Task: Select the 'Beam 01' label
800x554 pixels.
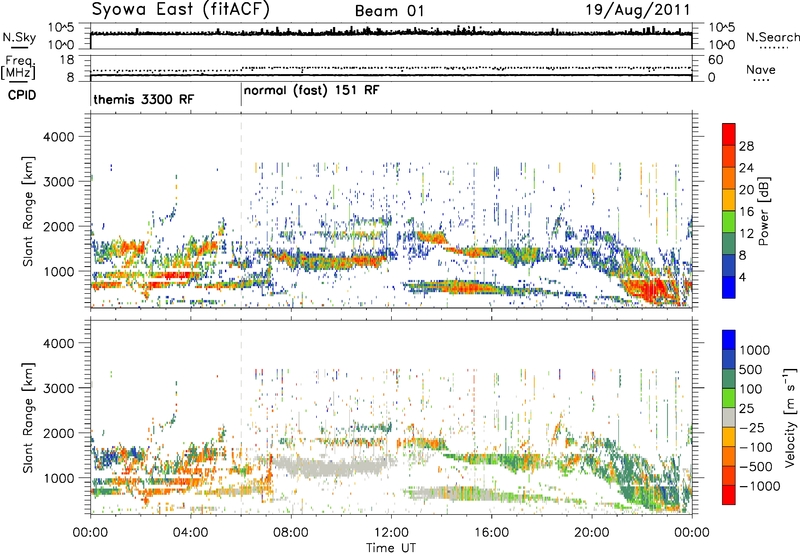Action: 389,11
